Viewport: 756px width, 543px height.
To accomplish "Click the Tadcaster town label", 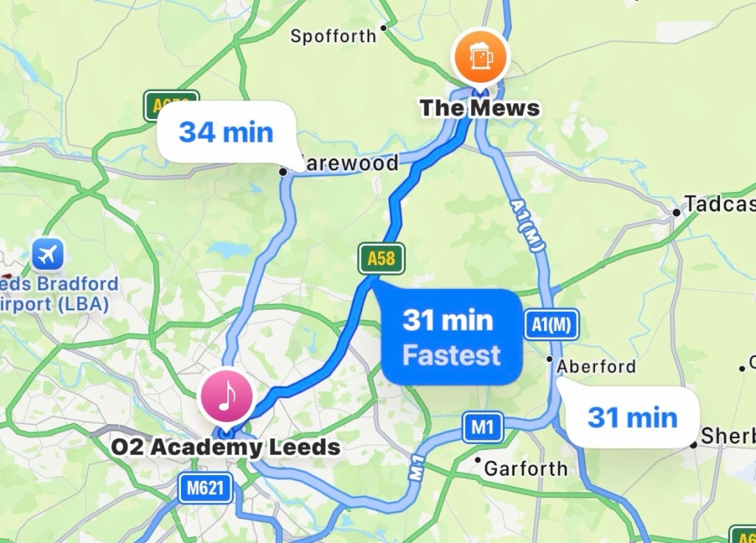I will pos(720,204).
